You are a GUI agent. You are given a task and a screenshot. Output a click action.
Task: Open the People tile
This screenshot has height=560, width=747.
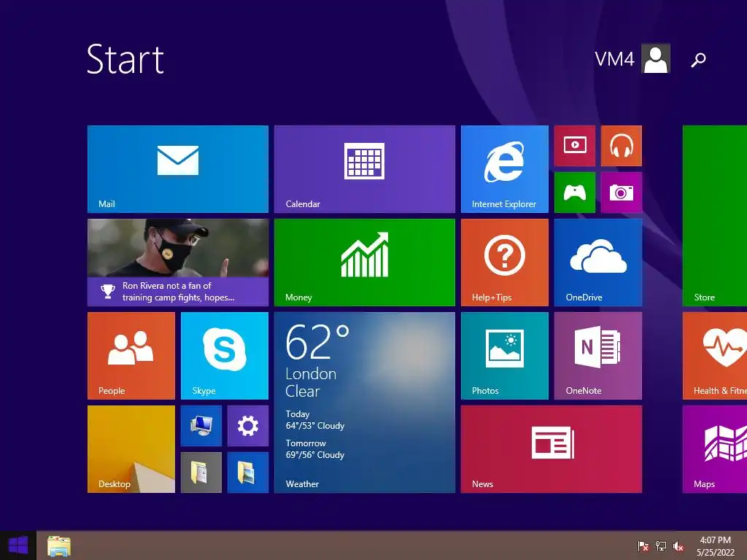pos(131,356)
